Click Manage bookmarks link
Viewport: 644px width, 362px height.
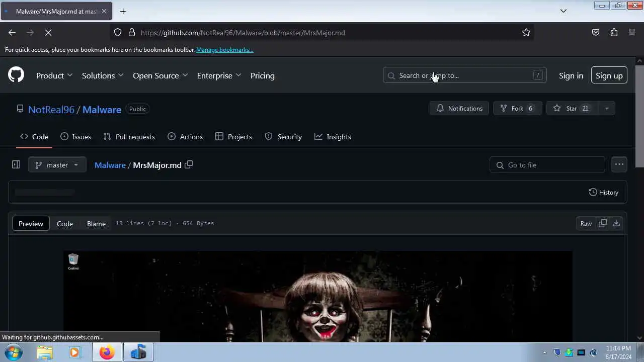(224, 50)
